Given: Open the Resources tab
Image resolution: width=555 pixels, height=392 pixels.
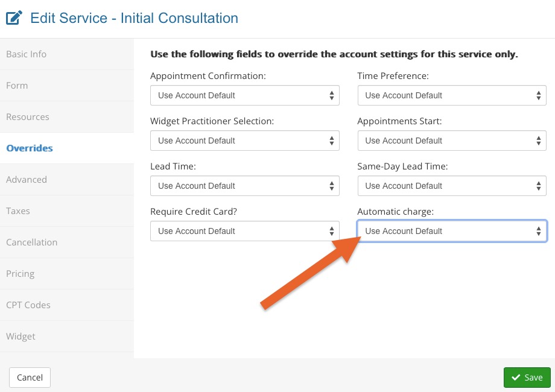Looking at the screenshot, I should click(x=67, y=117).
